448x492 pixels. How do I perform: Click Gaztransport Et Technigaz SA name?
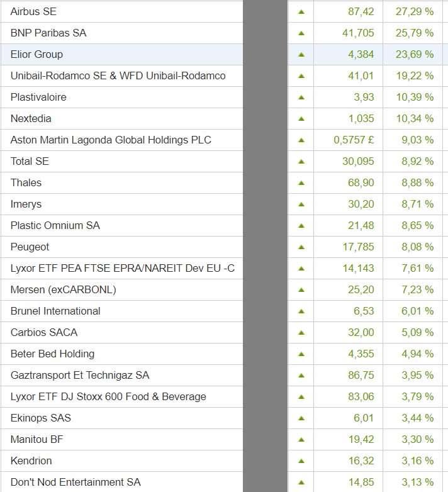coord(80,375)
